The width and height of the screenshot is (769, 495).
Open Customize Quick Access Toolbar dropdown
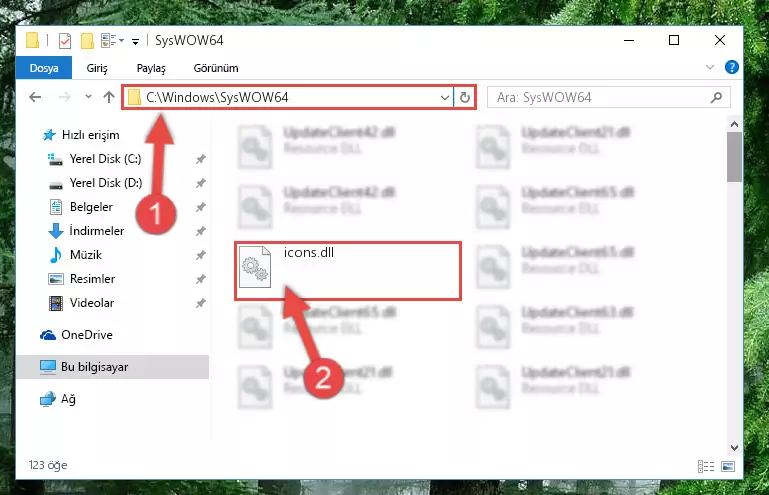pos(135,42)
